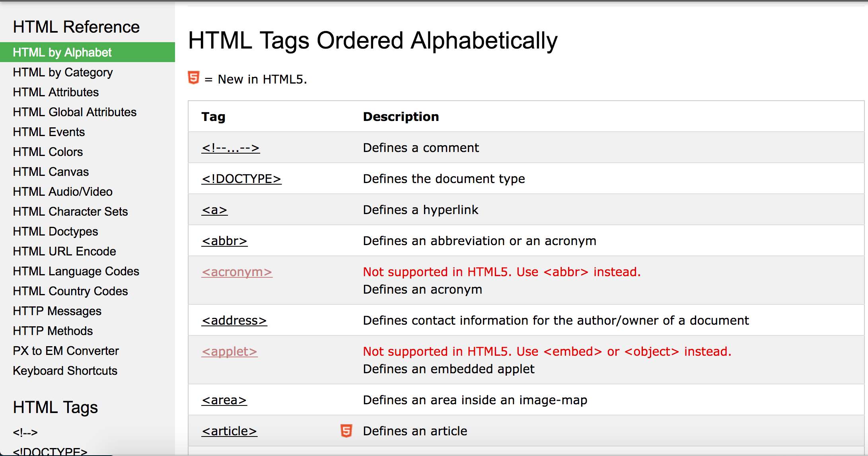Click the HTML5 legend icon above table

click(194, 78)
